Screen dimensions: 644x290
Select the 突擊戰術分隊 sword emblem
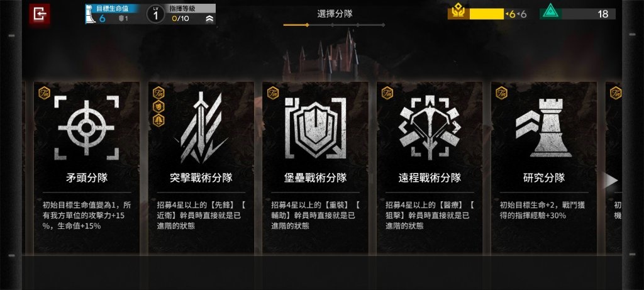[201, 128]
